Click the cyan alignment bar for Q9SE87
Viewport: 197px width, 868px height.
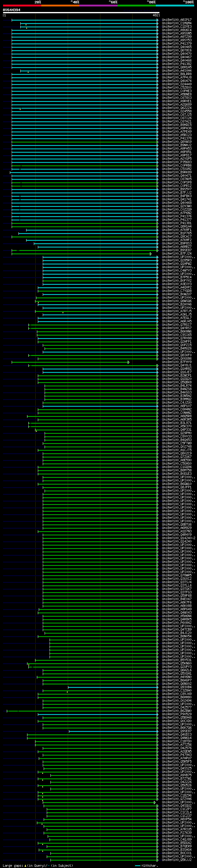tap(114, 731)
